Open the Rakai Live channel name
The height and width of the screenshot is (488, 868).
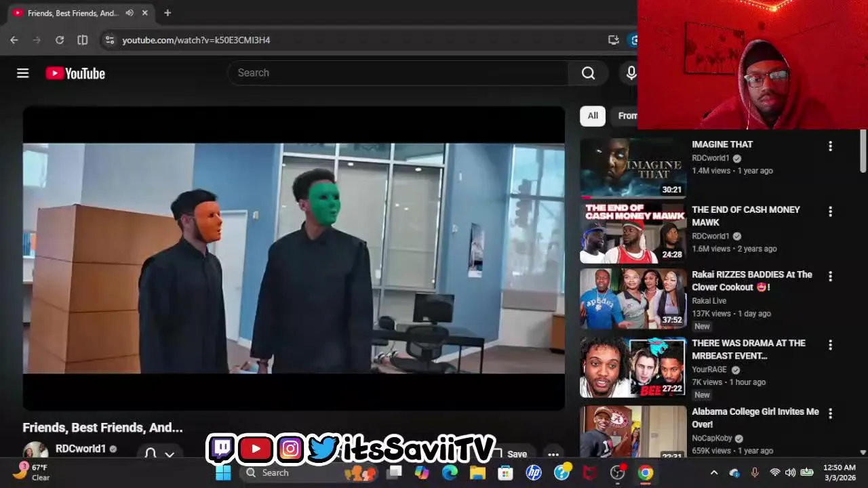(709, 301)
